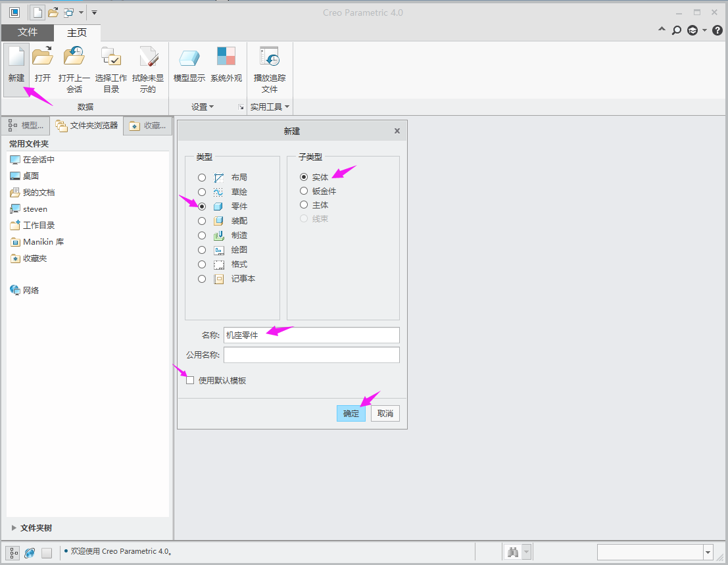728x565 pixels.
Task: Choose 钣金件 sub-type radio button
Action: pyautogui.click(x=304, y=191)
